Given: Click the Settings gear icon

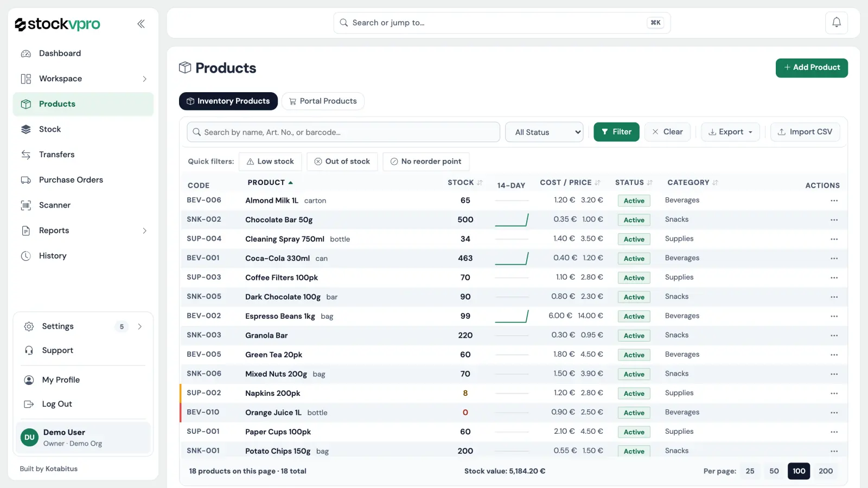Looking at the screenshot, I should [x=29, y=326].
